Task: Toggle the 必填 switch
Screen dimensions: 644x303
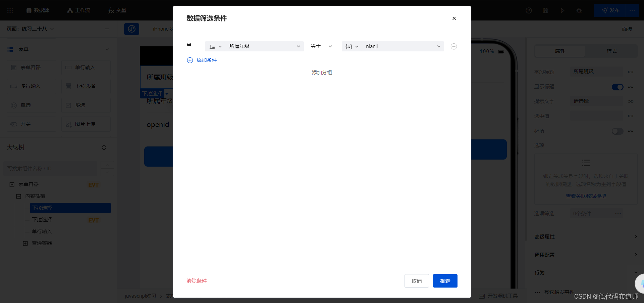Action: [x=618, y=131]
